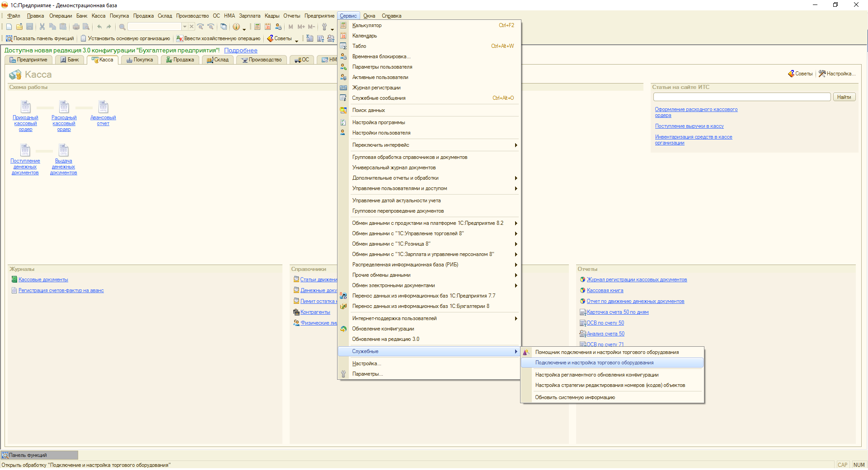Viewport: 868px width, 470px height.
Task: Click the document icon above Расходный кассовый ордер
Action: point(64,107)
